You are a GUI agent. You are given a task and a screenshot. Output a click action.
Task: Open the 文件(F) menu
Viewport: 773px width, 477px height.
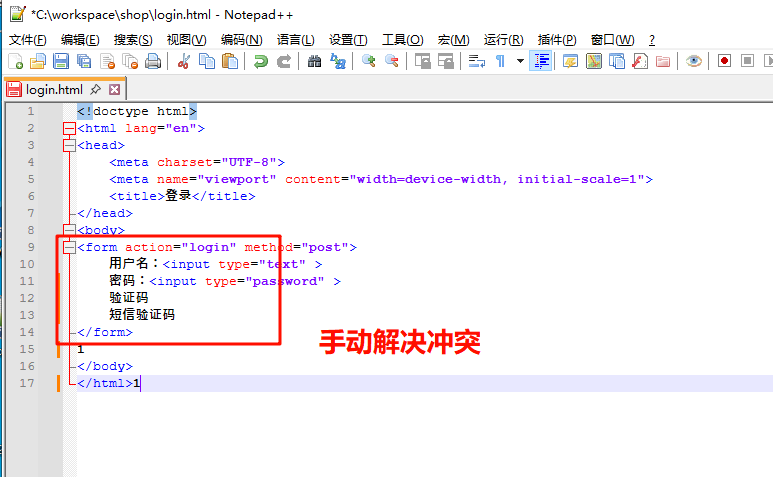tap(28, 40)
